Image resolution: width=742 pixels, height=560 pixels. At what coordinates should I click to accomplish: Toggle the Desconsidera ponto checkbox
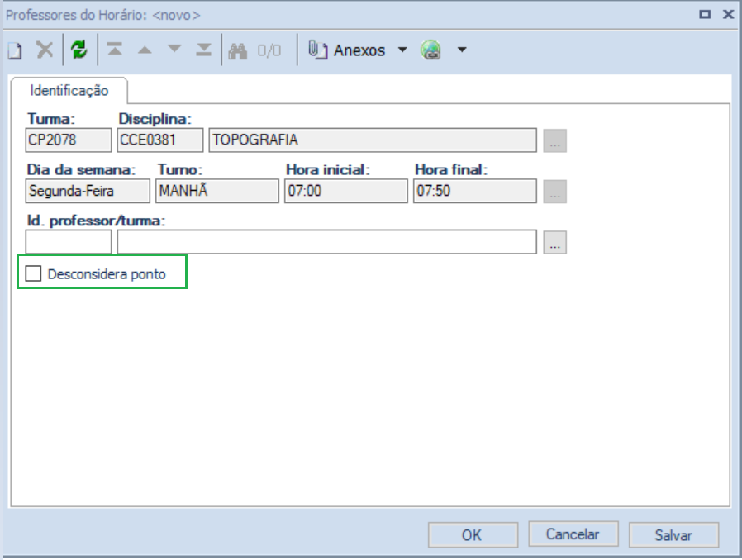pyautogui.click(x=33, y=273)
